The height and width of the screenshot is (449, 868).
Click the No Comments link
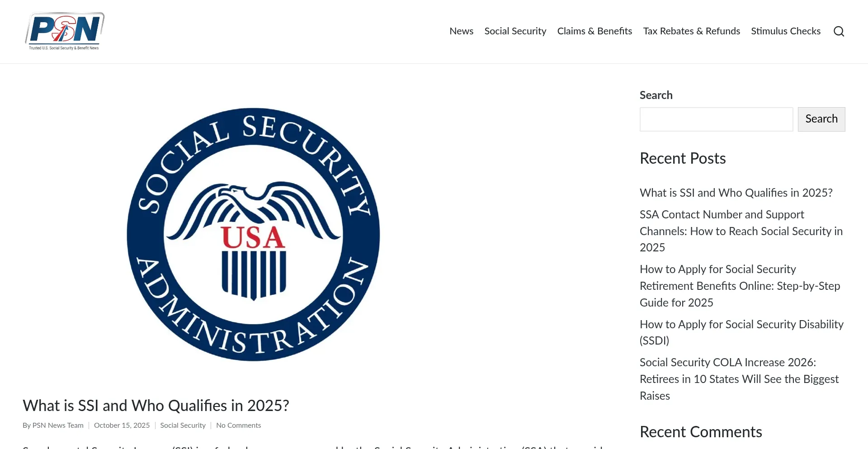[x=238, y=425]
